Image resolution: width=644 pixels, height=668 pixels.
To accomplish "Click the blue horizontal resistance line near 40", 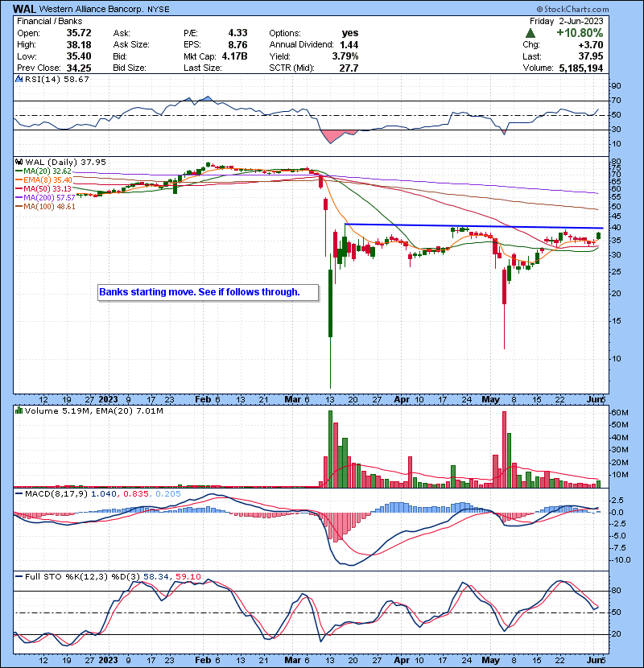I will click(474, 226).
